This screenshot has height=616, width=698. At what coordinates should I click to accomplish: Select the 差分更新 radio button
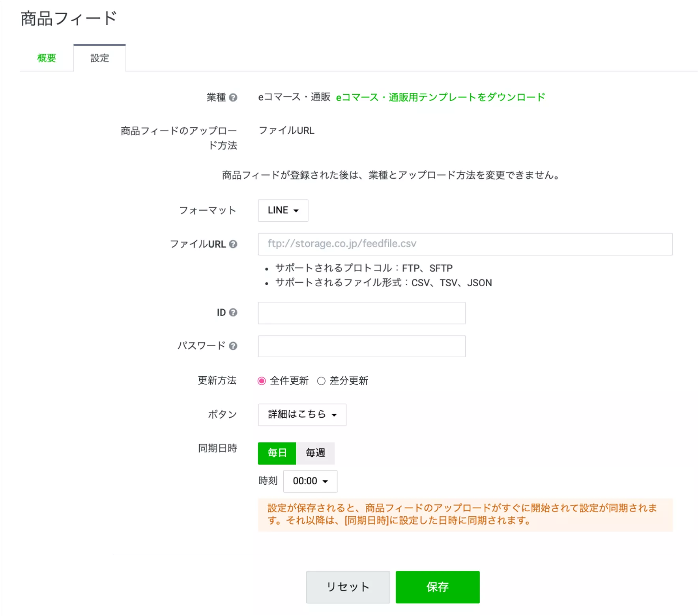321,381
